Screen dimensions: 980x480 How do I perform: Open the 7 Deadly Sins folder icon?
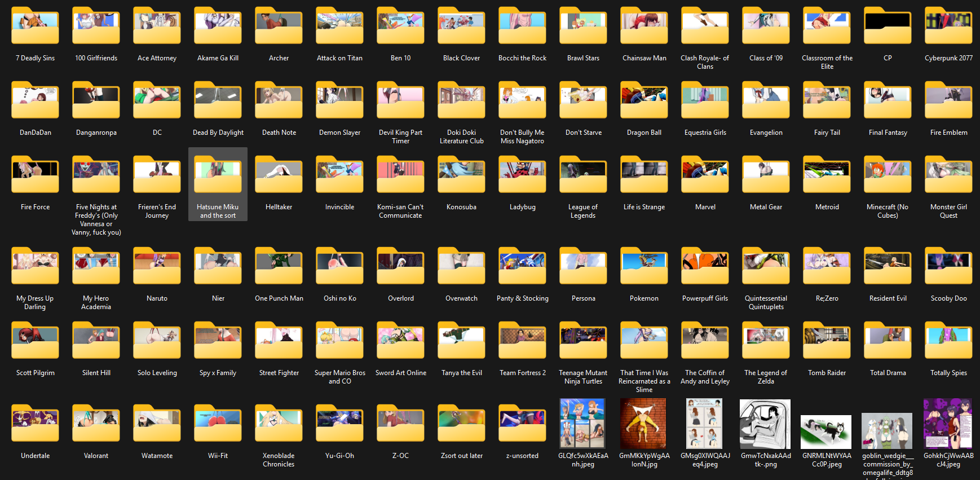(x=35, y=26)
